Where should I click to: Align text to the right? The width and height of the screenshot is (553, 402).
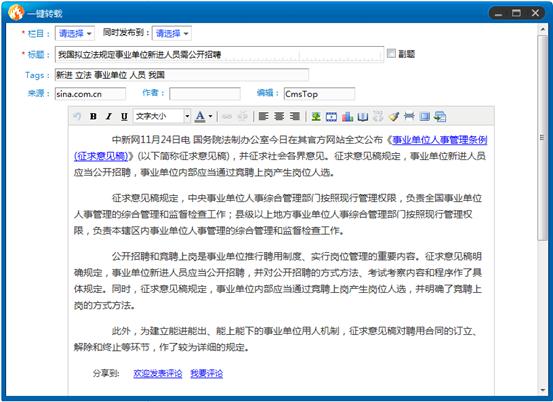294,116
